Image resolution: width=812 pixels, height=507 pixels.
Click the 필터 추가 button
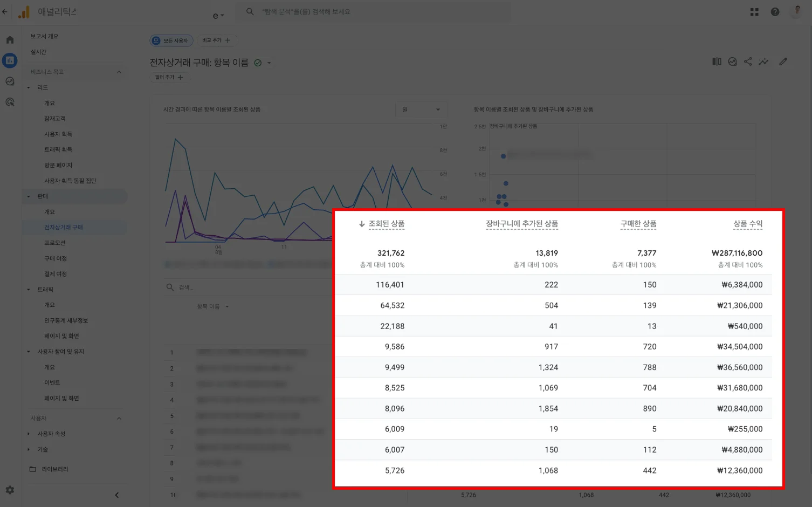click(169, 77)
